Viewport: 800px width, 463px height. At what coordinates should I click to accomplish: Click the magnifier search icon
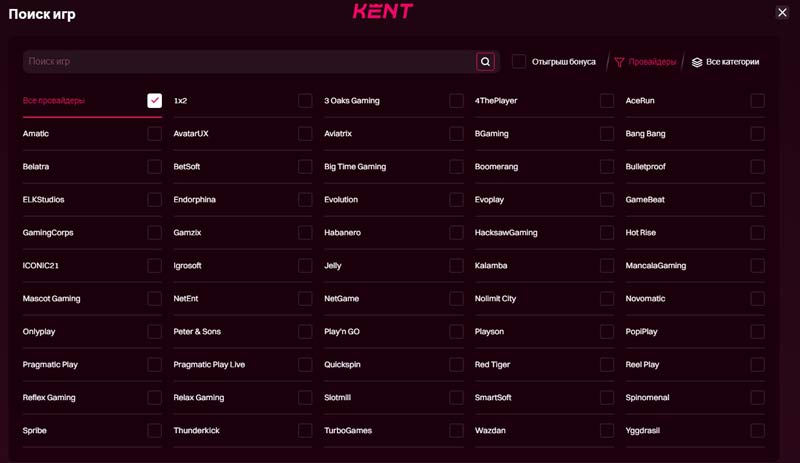point(485,62)
